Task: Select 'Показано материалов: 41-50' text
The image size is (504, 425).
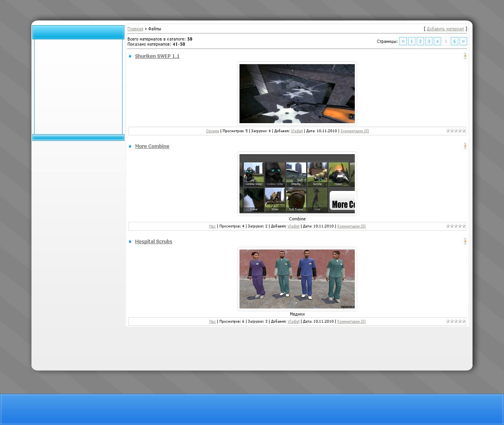Action: pos(156,44)
